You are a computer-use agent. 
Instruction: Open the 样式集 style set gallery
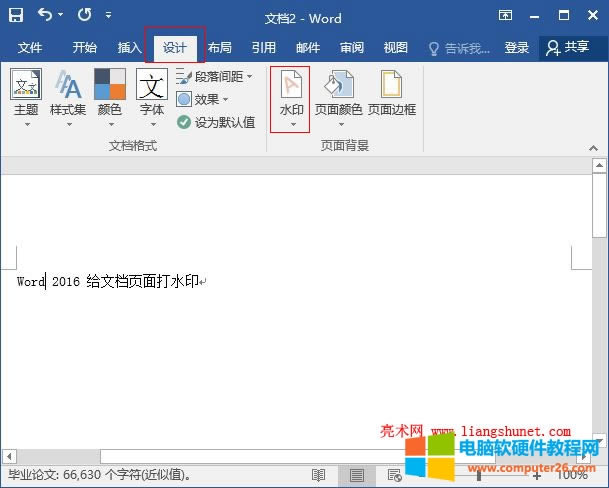click(x=68, y=97)
